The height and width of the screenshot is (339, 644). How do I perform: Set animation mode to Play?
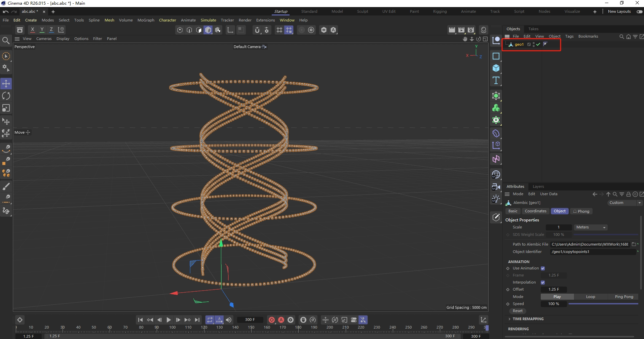pyautogui.click(x=557, y=297)
